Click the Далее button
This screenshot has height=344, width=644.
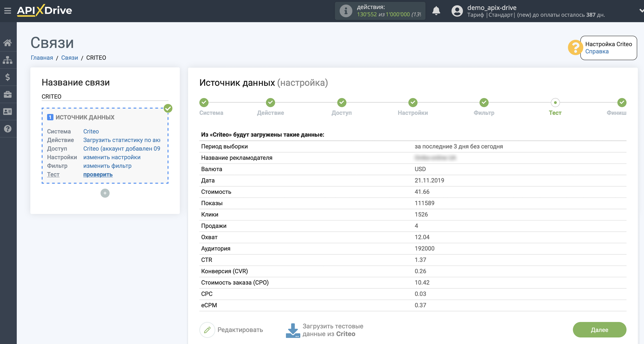599,330
